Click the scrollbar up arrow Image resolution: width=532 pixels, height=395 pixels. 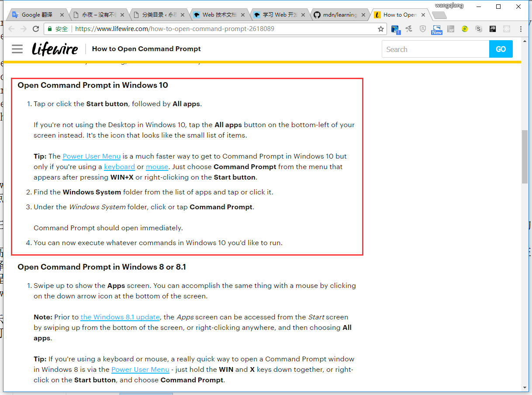click(525, 41)
